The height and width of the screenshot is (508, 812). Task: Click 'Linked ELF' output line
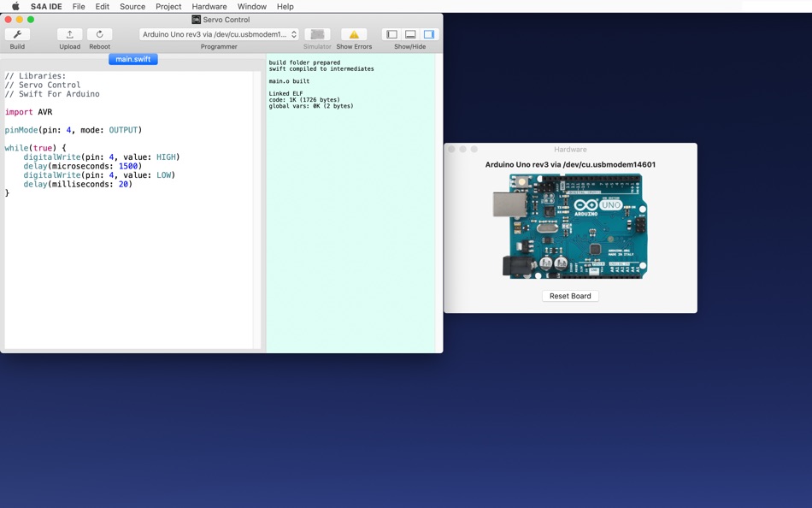(285, 94)
